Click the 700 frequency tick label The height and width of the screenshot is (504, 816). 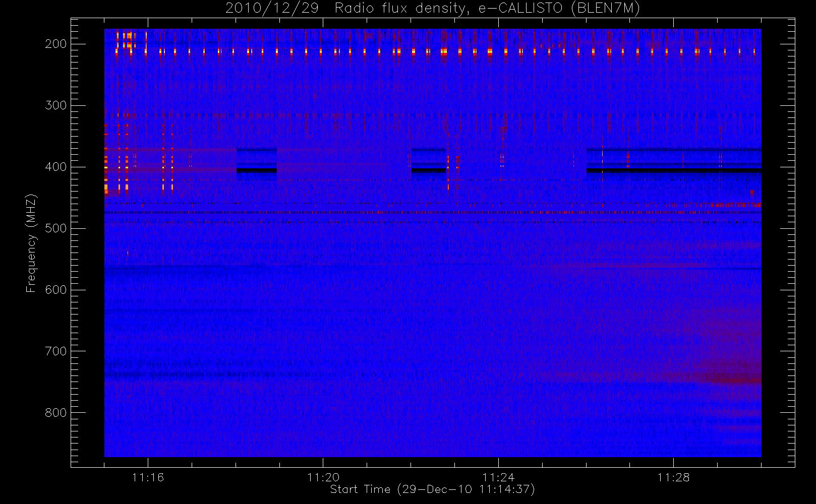(x=56, y=351)
